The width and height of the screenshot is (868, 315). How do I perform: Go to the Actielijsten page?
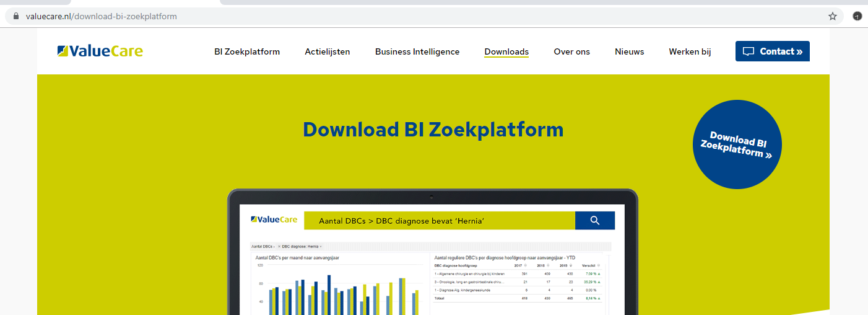click(327, 51)
